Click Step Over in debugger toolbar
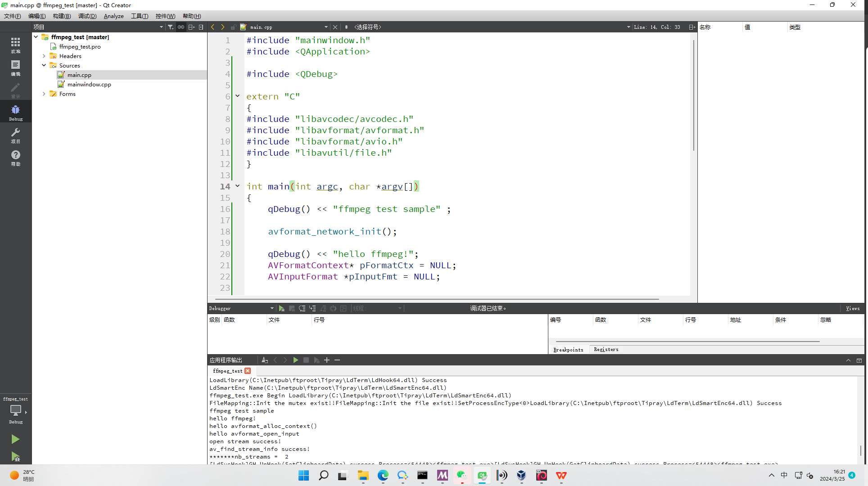Screen dimensions: 868x486 point(302,309)
